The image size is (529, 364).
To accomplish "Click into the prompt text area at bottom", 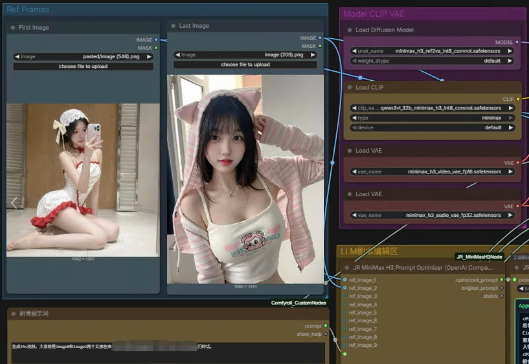I will coord(168,353).
